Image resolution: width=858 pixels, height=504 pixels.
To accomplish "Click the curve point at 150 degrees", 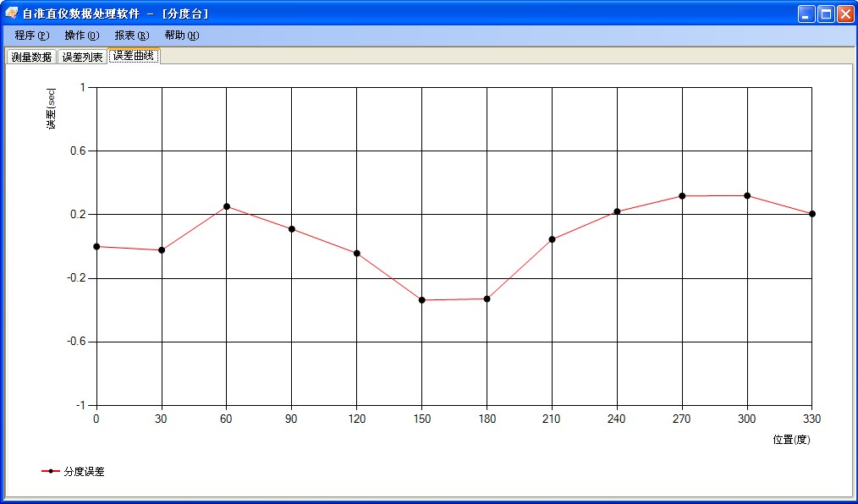I will [422, 300].
